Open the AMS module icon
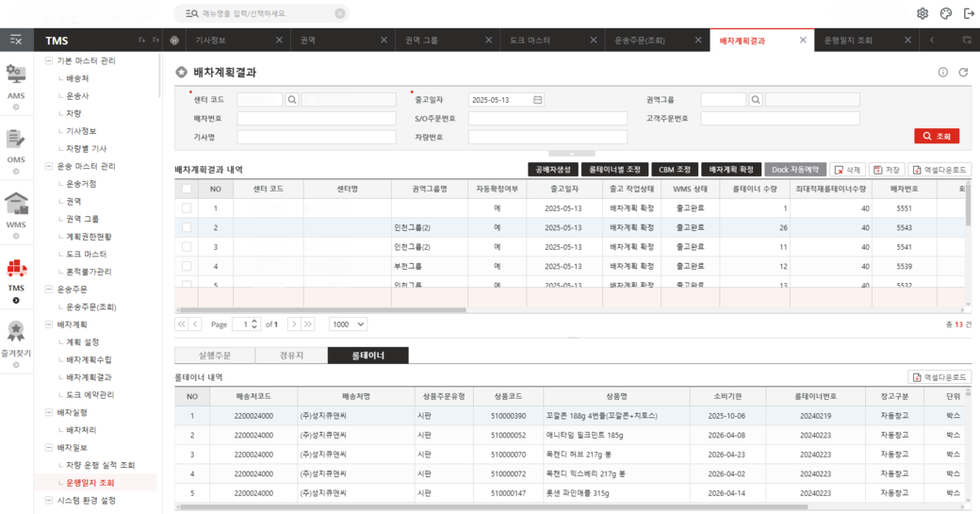The image size is (980, 514). click(16, 75)
